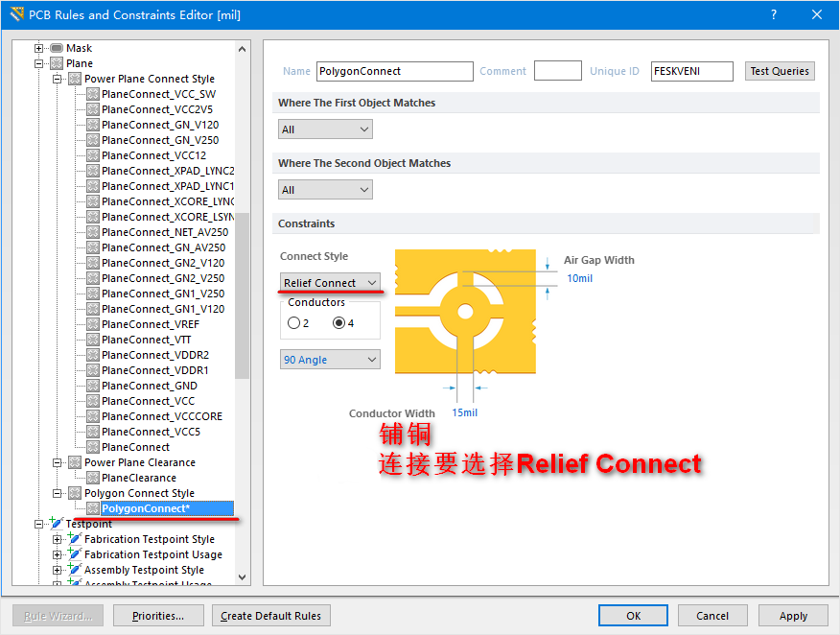
Task: Expand the Mask tree node
Action: tap(39, 48)
